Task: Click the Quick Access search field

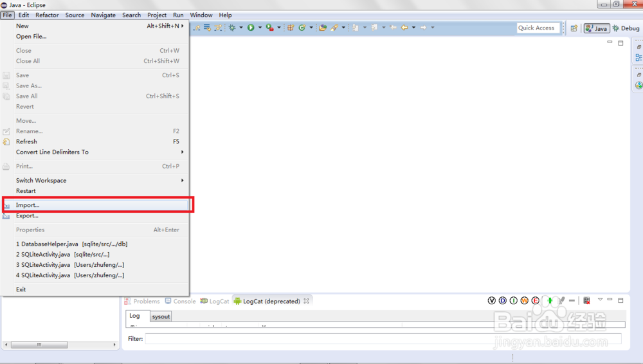Action: [x=538, y=28]
